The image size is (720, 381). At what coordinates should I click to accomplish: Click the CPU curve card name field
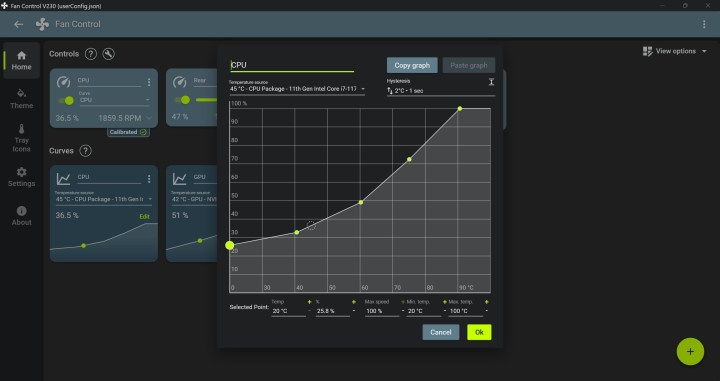[109, 178]
